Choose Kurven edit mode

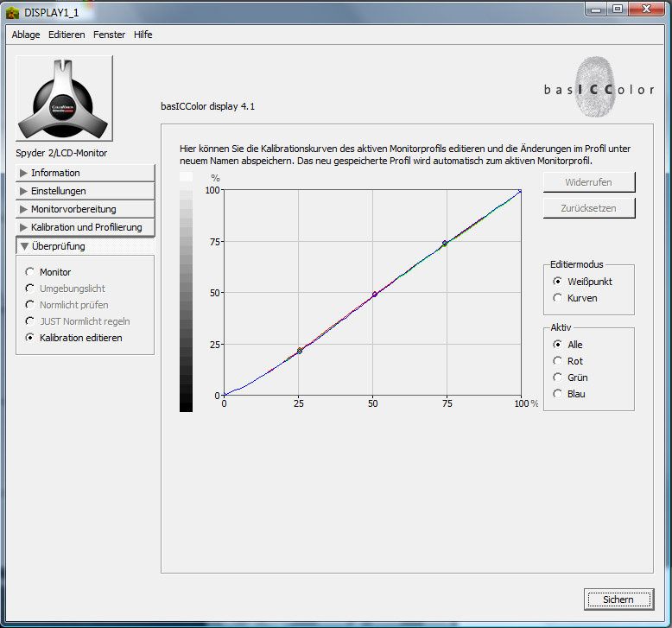point(557,298)
